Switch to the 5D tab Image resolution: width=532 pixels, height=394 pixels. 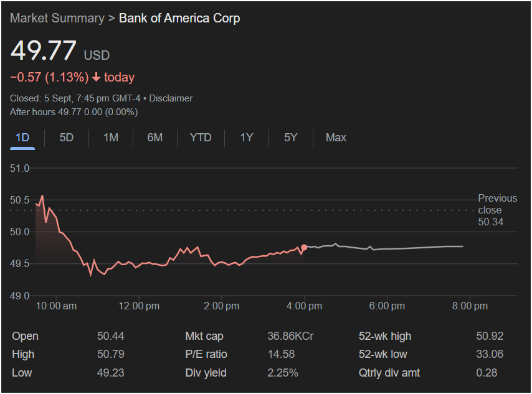(67, 138)
